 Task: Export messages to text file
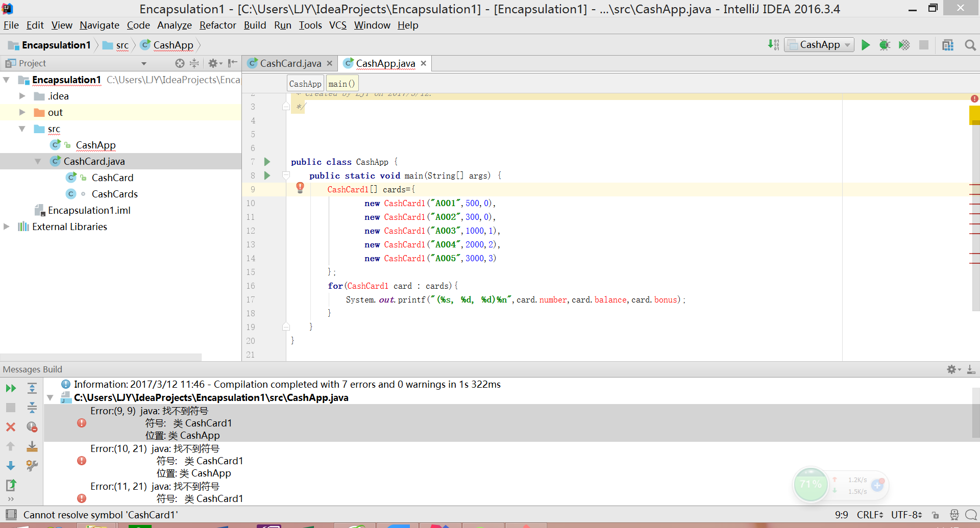(11, 485)
